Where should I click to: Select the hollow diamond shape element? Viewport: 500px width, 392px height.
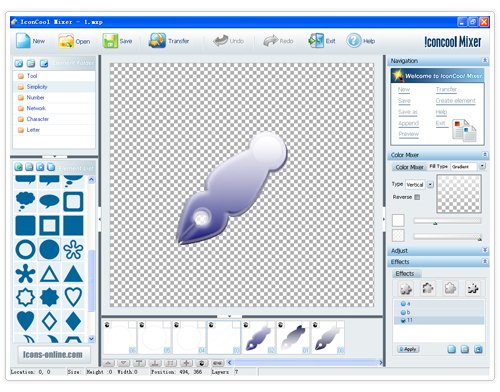click(x=49, y=321)
